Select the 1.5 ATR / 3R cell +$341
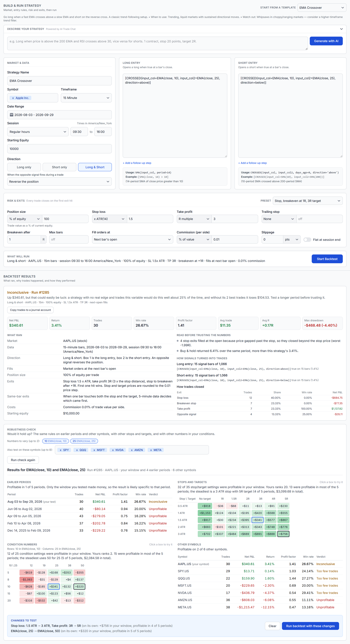 pyautogui.click(x=257, y=520)
